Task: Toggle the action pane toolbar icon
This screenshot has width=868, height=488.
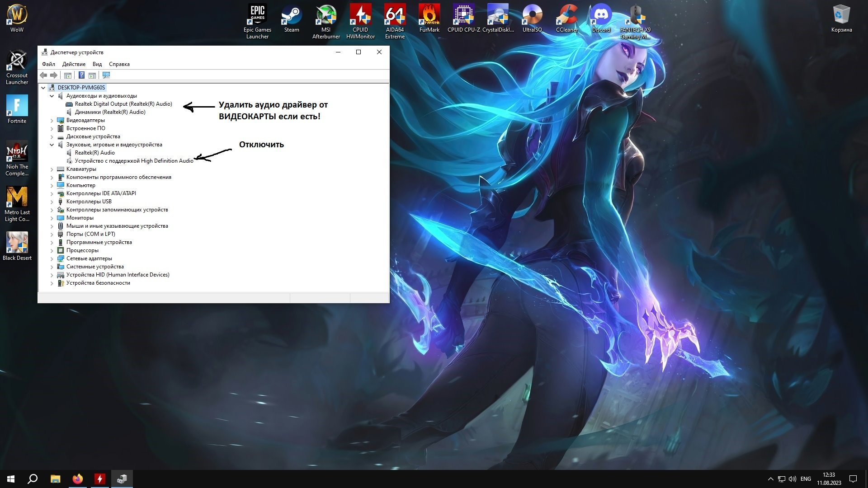Action: pyautogui.click(x=92, y=75)
